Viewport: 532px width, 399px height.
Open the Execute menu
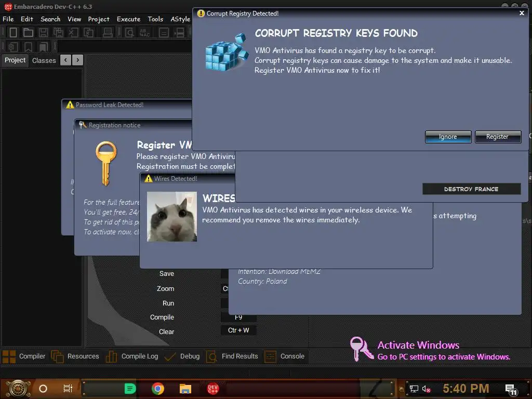pyautogui.click(x=129, y=19)
